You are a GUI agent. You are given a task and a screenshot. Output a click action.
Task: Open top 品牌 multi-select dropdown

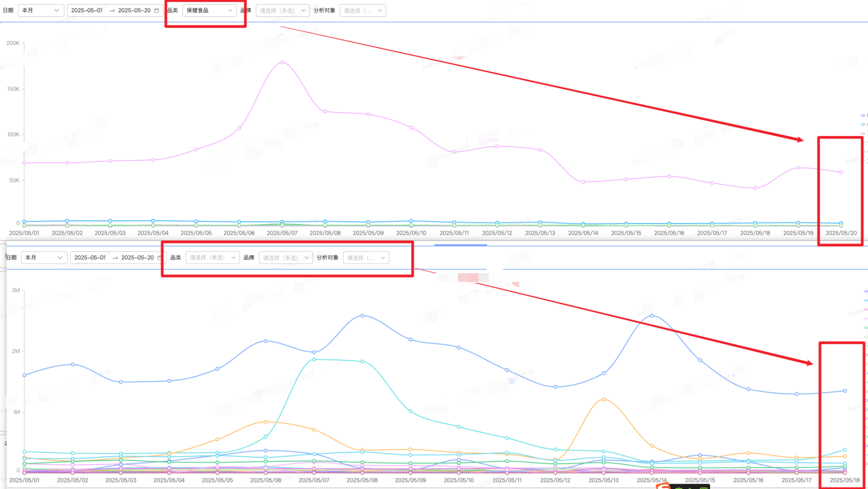coord(282,11)
